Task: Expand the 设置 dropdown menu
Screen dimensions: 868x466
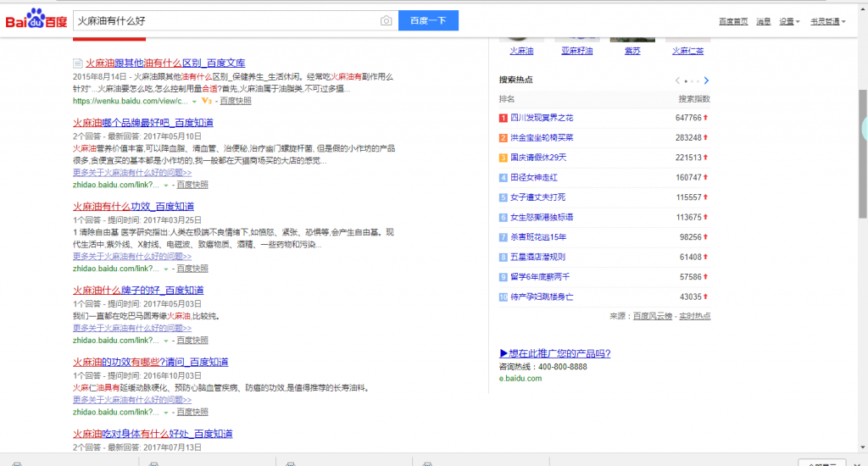Action: tap(789, 21)
